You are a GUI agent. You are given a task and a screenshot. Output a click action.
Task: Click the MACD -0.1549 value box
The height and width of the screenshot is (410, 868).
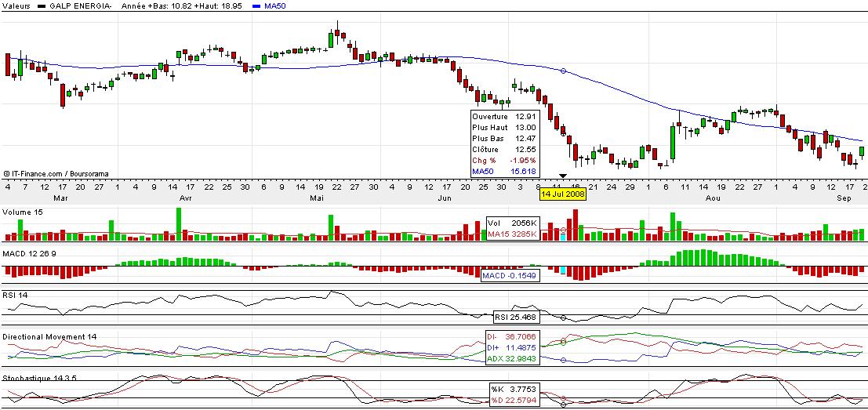[x=510, y=275]
